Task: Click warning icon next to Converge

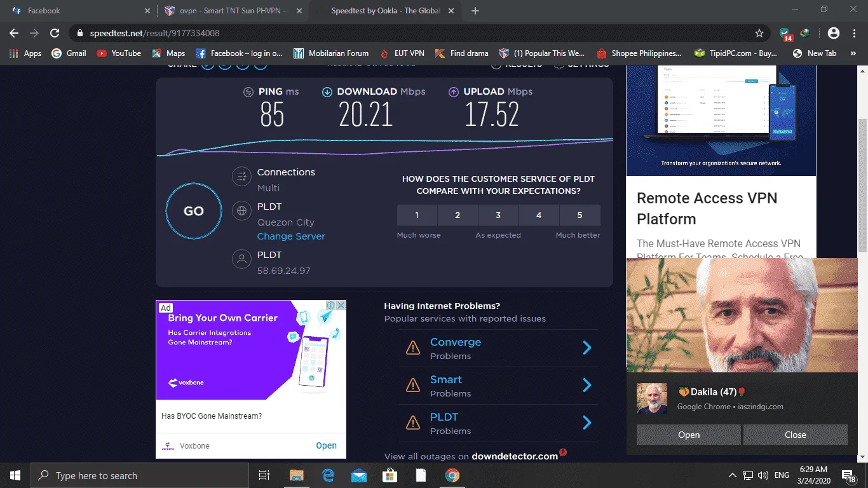Action: click(x=413, y=348)
